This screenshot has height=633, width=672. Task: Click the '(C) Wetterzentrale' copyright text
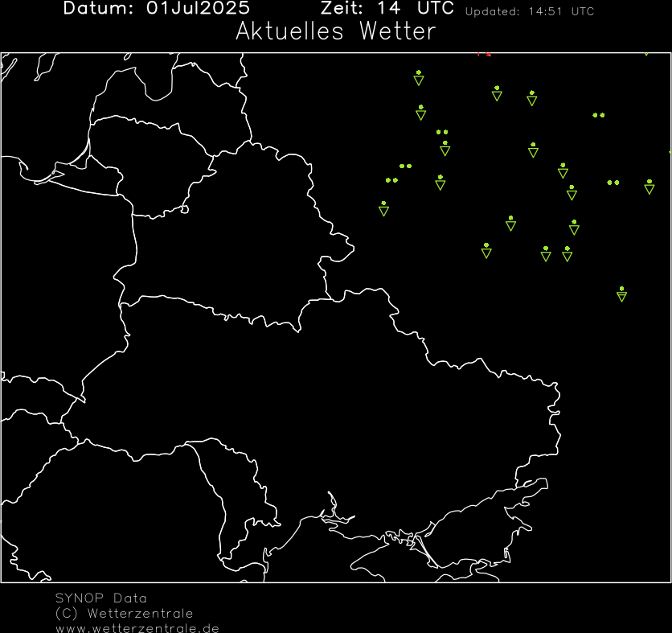[x=125, y=613]
